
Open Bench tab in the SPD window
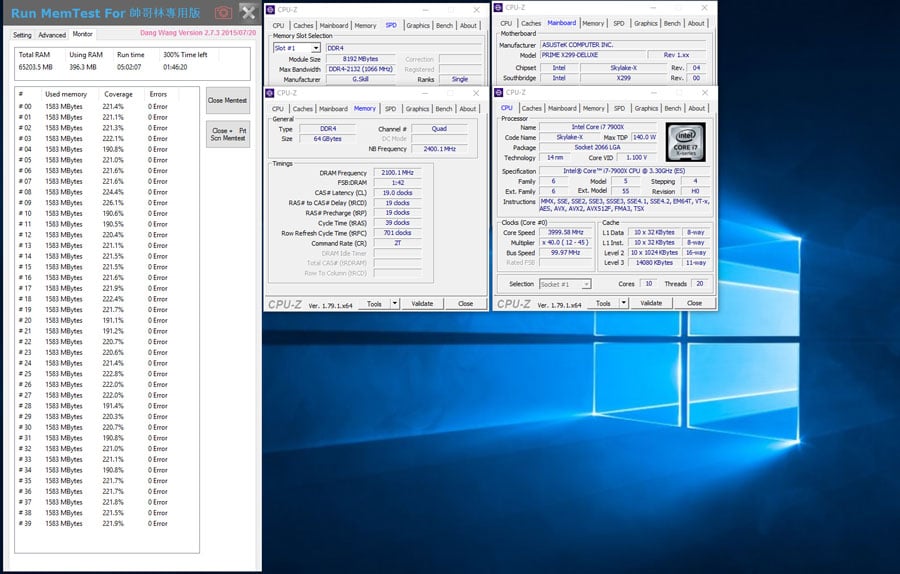click(444, 26)
